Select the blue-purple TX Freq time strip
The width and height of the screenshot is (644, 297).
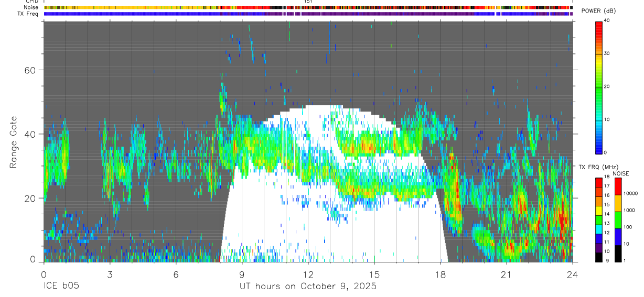point(308,14)
